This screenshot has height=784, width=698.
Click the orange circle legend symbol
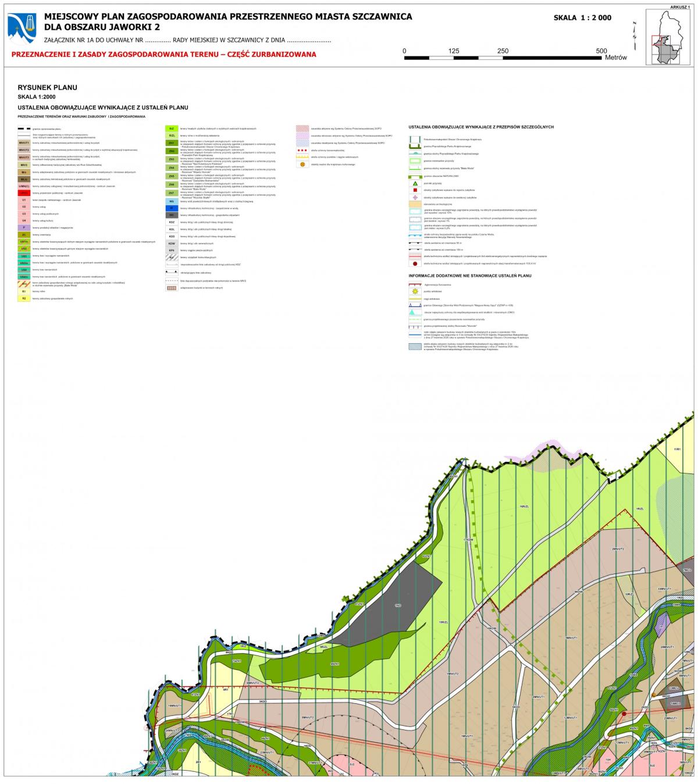click(x=302, y=164)
